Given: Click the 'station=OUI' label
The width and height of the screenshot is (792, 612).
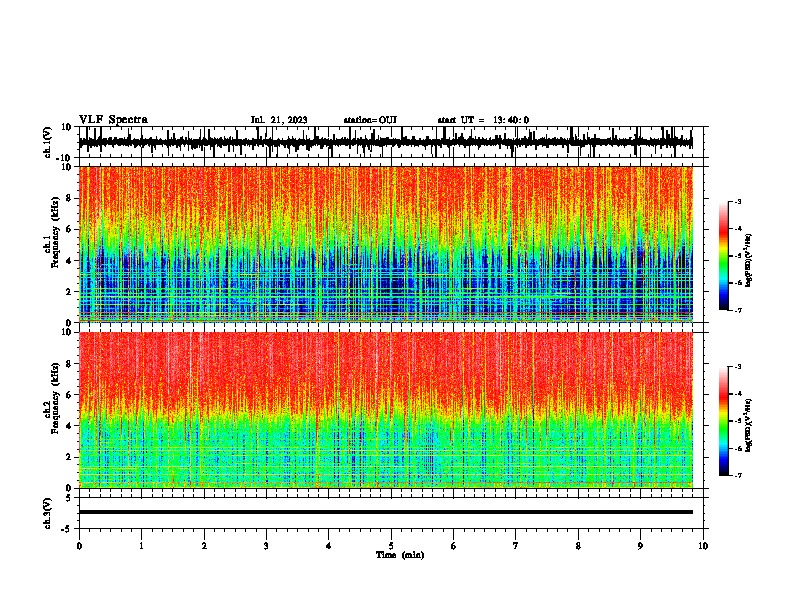Looking at the screenshot, I should point(370,120).
